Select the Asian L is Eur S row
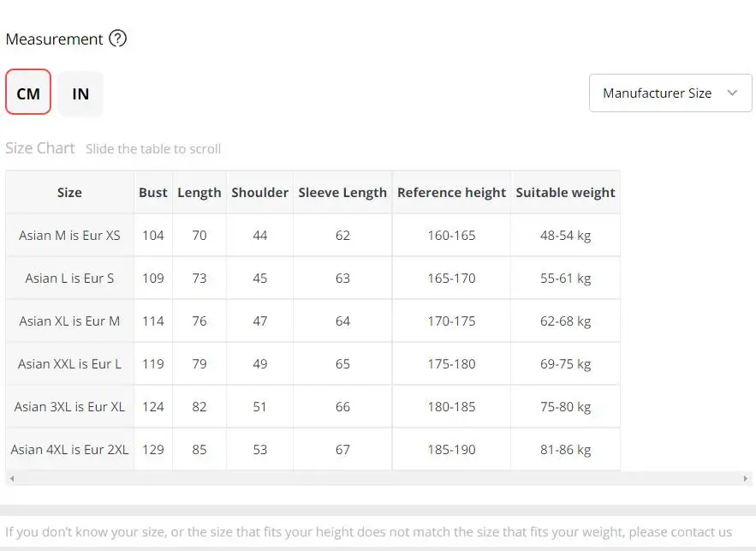 pyautogui.click(x=69, y=278)
